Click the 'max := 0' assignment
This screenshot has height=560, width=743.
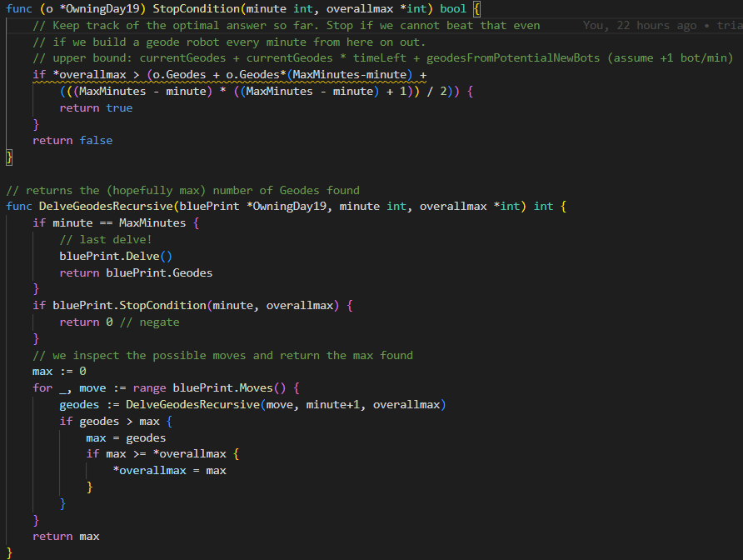(x=59, y=372)
